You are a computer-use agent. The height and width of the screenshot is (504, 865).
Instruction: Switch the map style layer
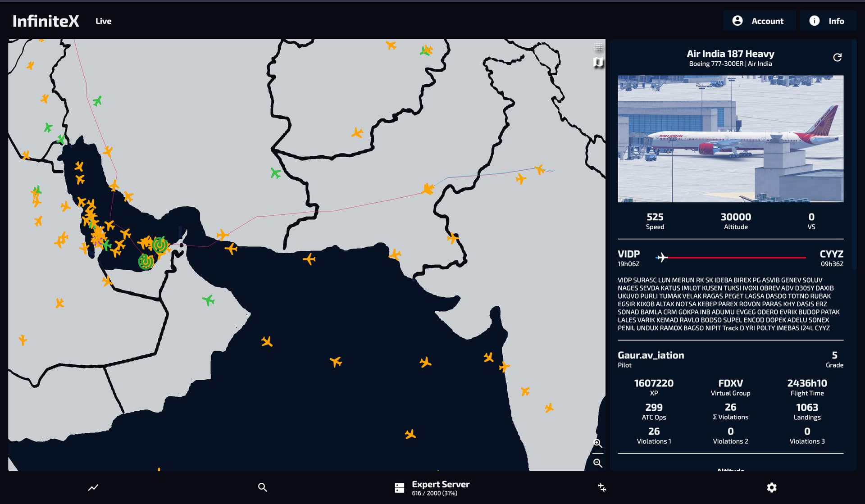tap(598, 62)
